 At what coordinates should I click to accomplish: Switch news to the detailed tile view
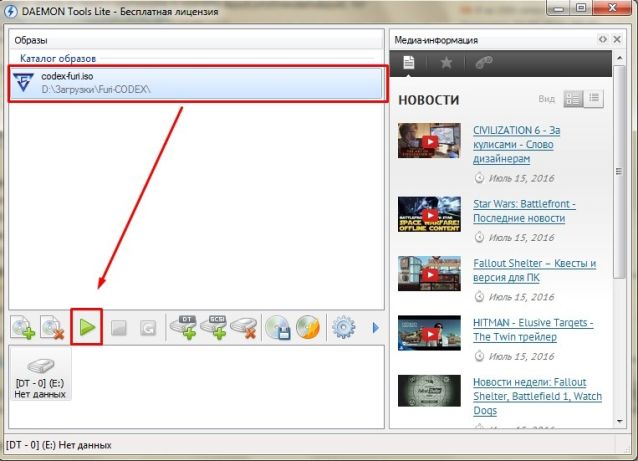click(573, 99)
